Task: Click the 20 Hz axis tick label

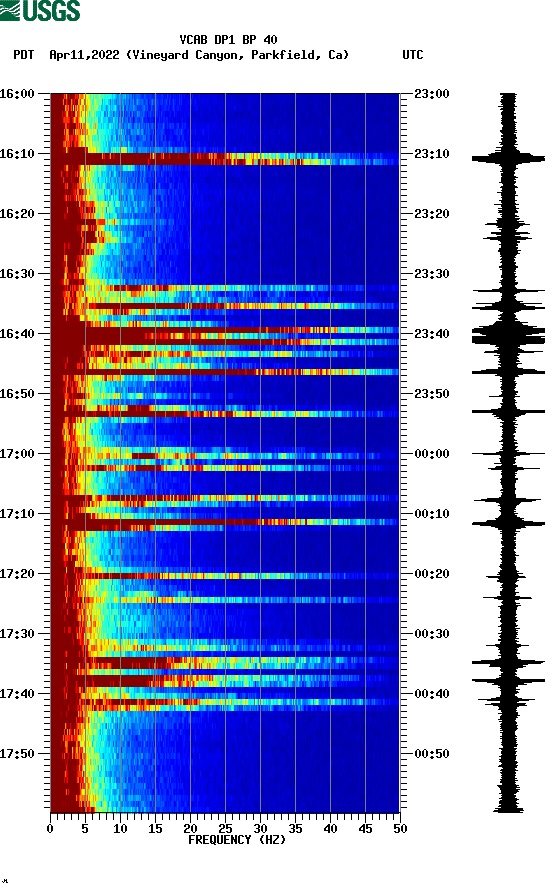Action: 190,829
